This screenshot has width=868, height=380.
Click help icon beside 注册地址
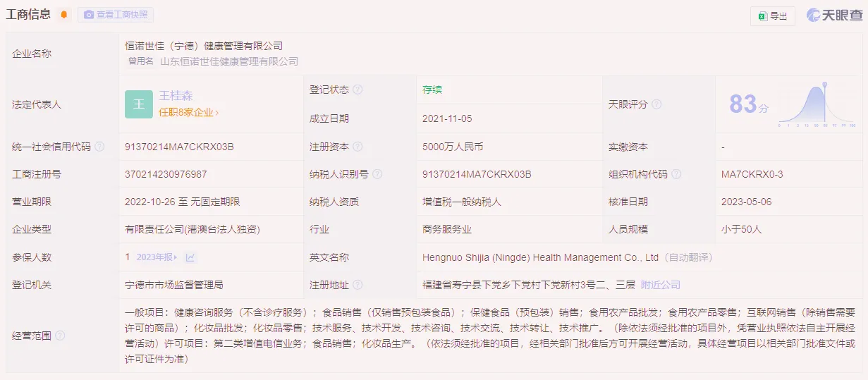[357, 285]
